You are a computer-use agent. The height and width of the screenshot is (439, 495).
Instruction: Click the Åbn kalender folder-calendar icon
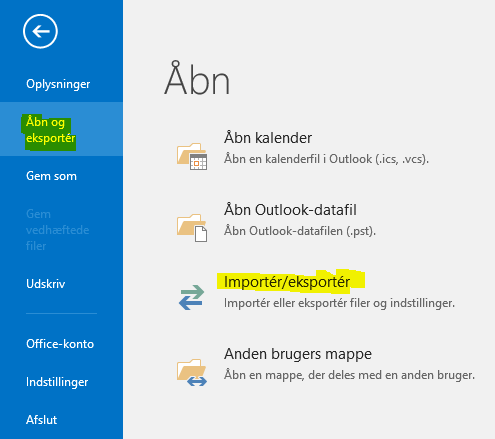(x=192, y=156)
